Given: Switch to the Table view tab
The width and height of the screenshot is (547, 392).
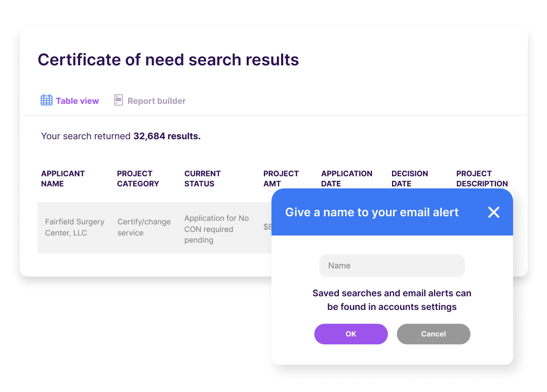Looking at the screenshot, I should pyautogui.click(x=70, y=100).
